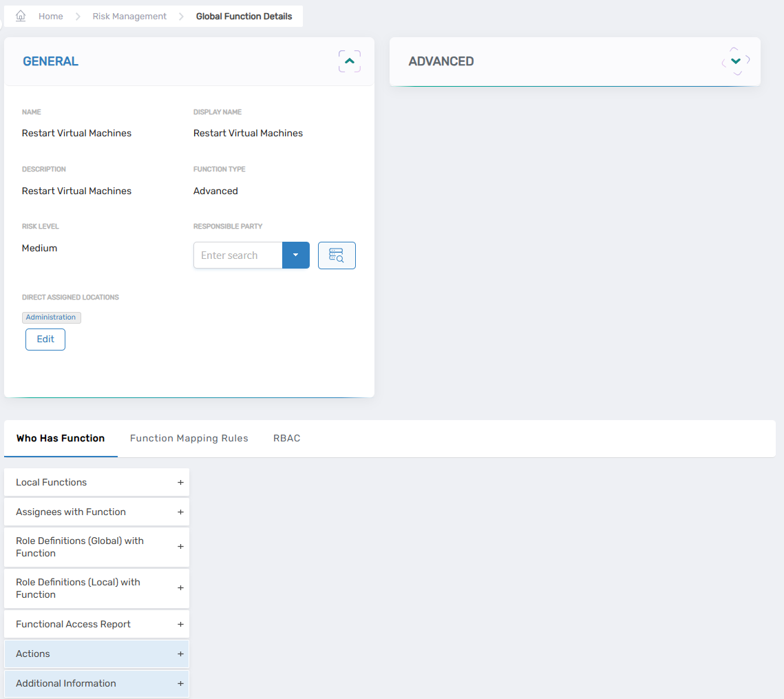The width and height of the screenshot is (784, 699).
Task: Open the Risk Management breadcrumb link
Action: coord(129,15)
